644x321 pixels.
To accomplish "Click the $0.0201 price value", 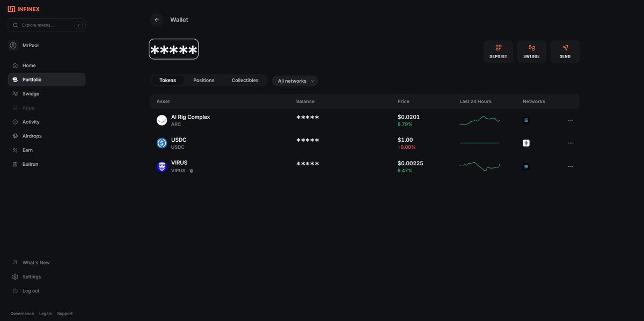I will pos(408,117).
